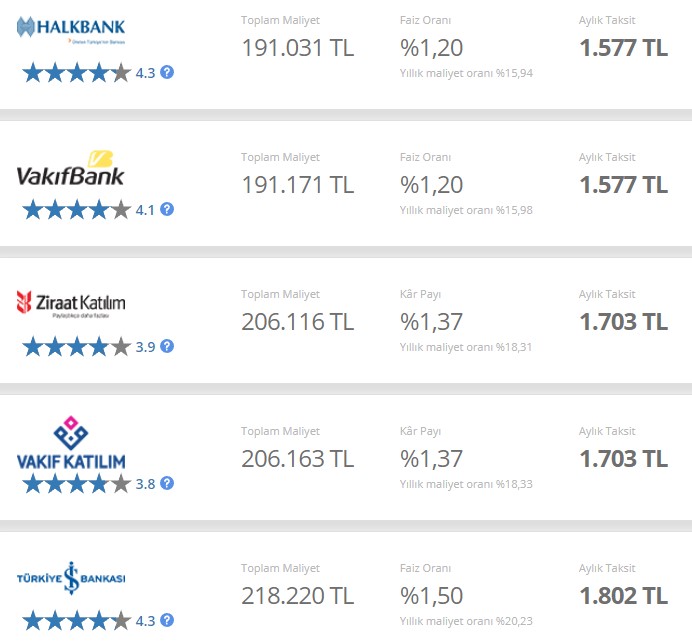Select the Vakıf Katılım logo

[x=71, y=443]
